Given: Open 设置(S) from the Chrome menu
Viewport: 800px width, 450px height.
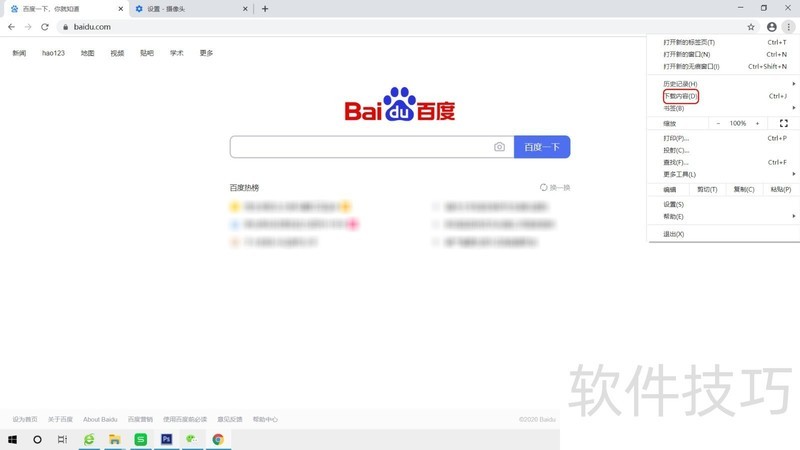Looking at the screenshot, I should [724, 204].
